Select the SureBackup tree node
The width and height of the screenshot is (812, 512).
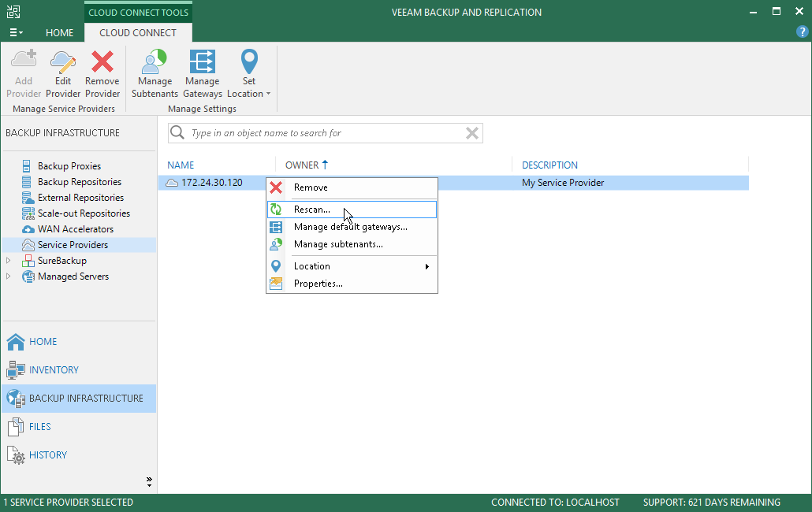coord(62,261)
